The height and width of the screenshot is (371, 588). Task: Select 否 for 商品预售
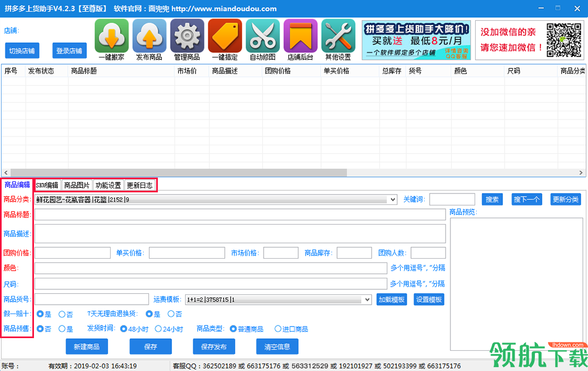(40, 329)
